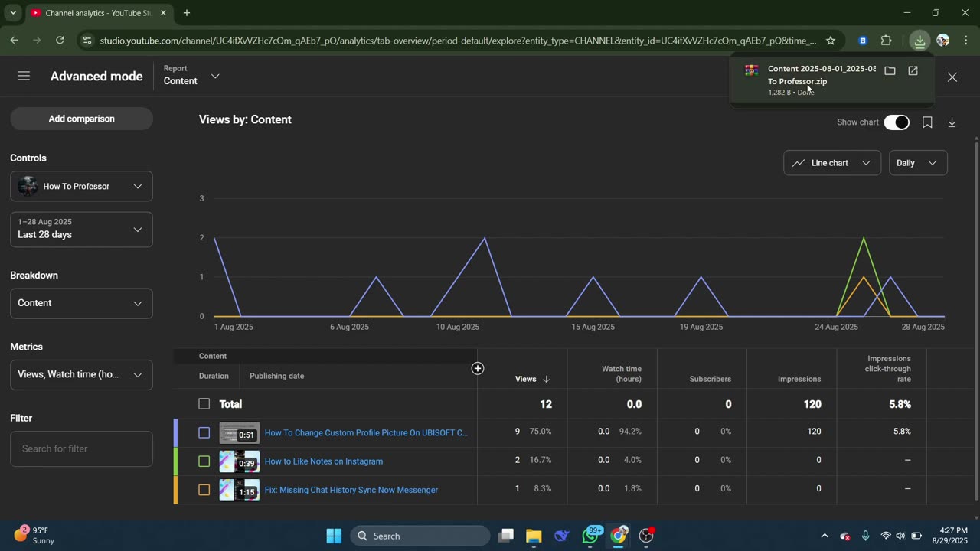Check the Missing Chat History video checkbox

click(204, 490)
